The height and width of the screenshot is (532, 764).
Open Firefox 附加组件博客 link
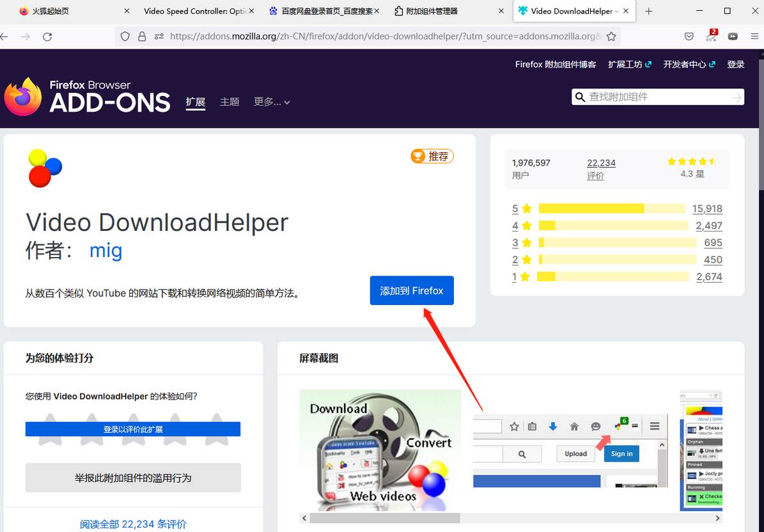click(x=556, y=65)
